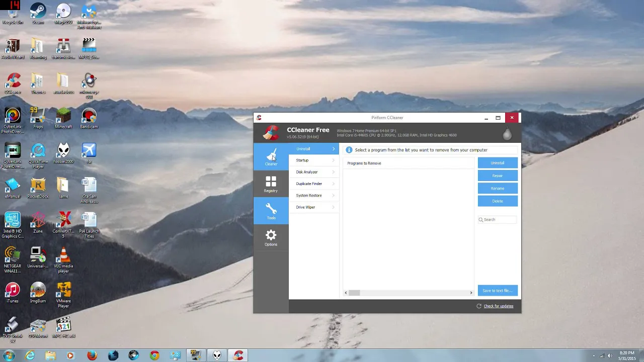Launch Firefox from the taskbar

point(92,355)
